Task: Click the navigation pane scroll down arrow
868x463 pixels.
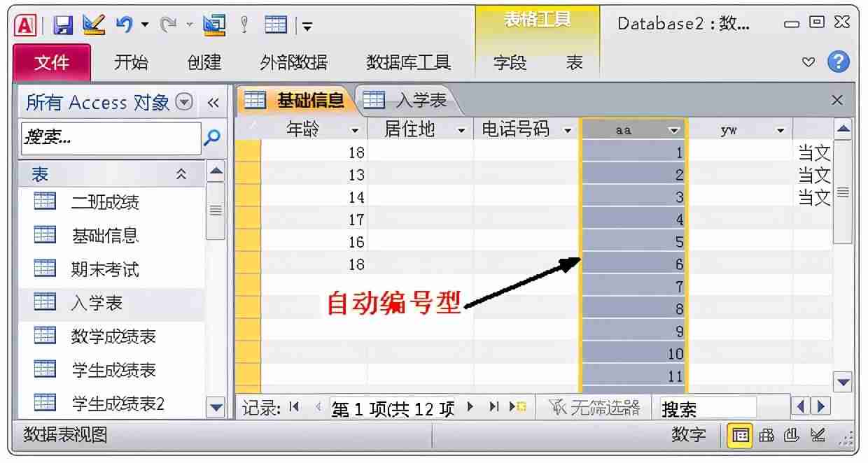Action: tap(216, 406)
